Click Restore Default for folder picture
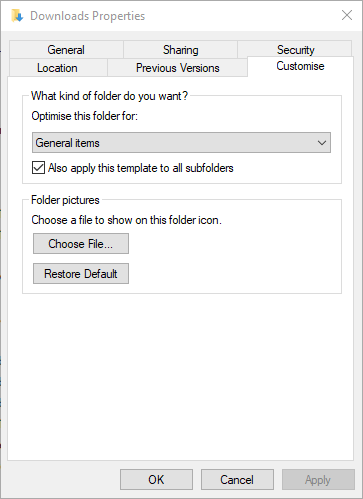This screenshot has width=363, height=499. [x=81, y=274]
